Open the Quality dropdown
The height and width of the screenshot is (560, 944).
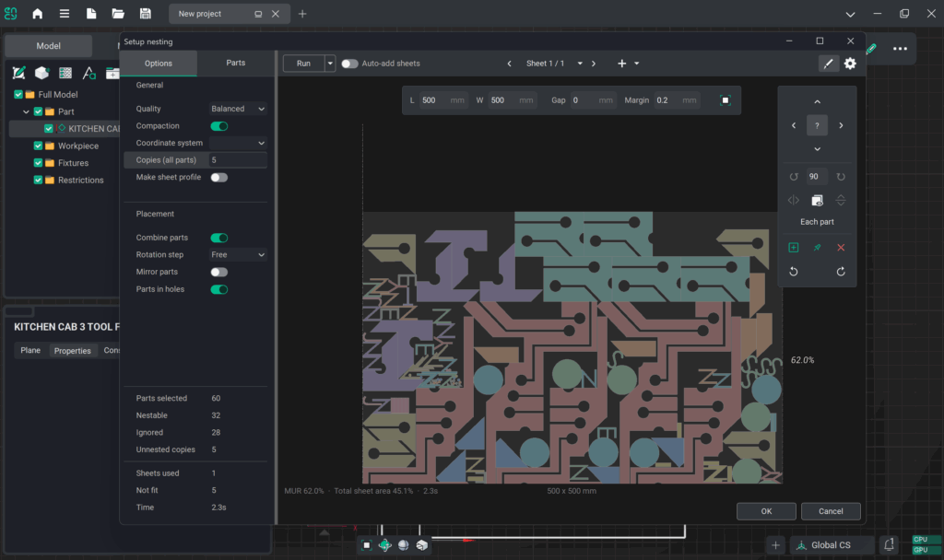[238, 109]
